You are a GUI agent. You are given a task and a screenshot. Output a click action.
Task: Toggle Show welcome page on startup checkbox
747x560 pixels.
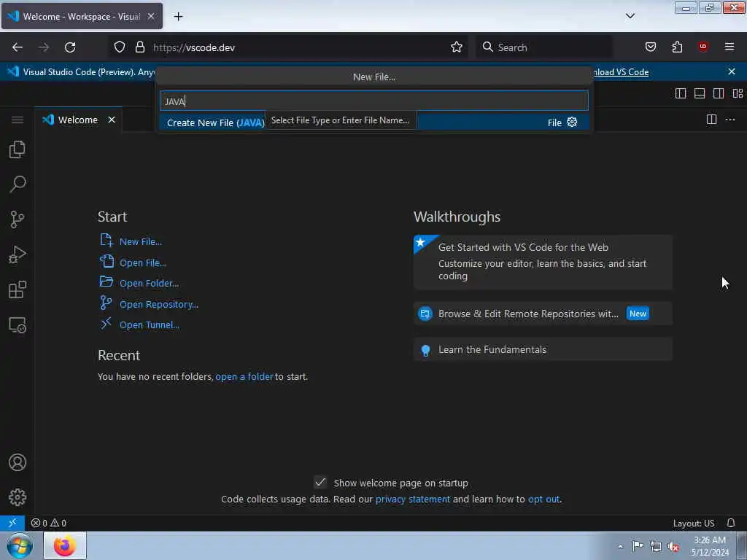(320, 483)
